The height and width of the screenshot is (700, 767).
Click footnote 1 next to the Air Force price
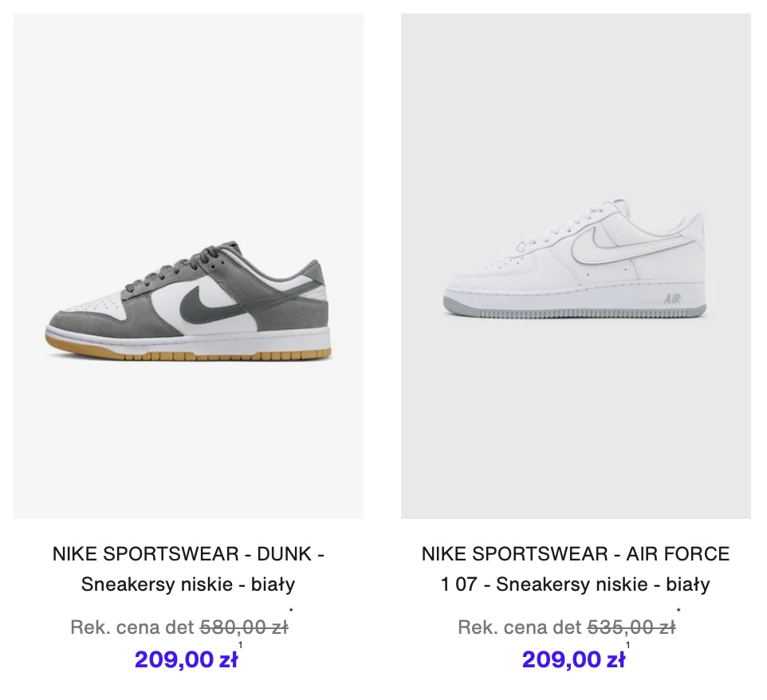(627, 645)
